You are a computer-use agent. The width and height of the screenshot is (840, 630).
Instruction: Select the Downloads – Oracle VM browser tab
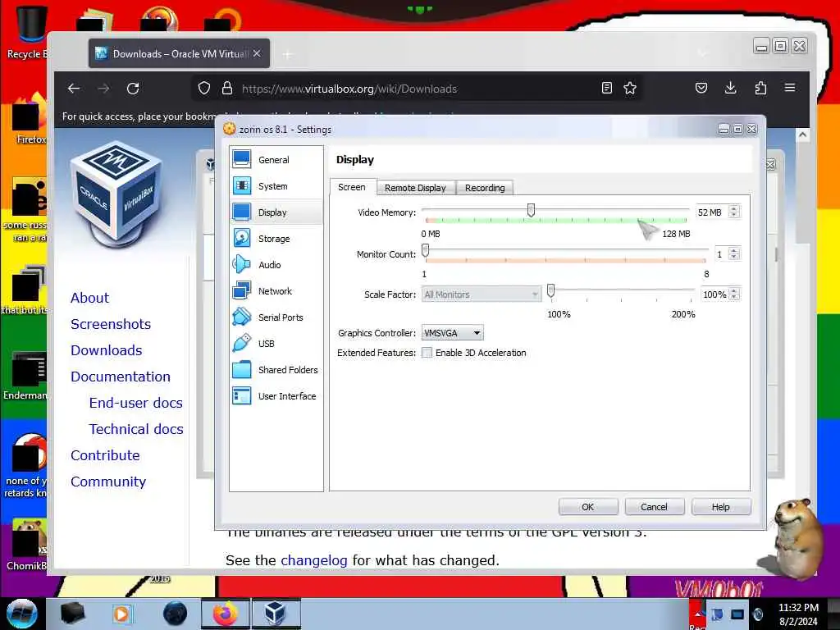coord(180,53)
